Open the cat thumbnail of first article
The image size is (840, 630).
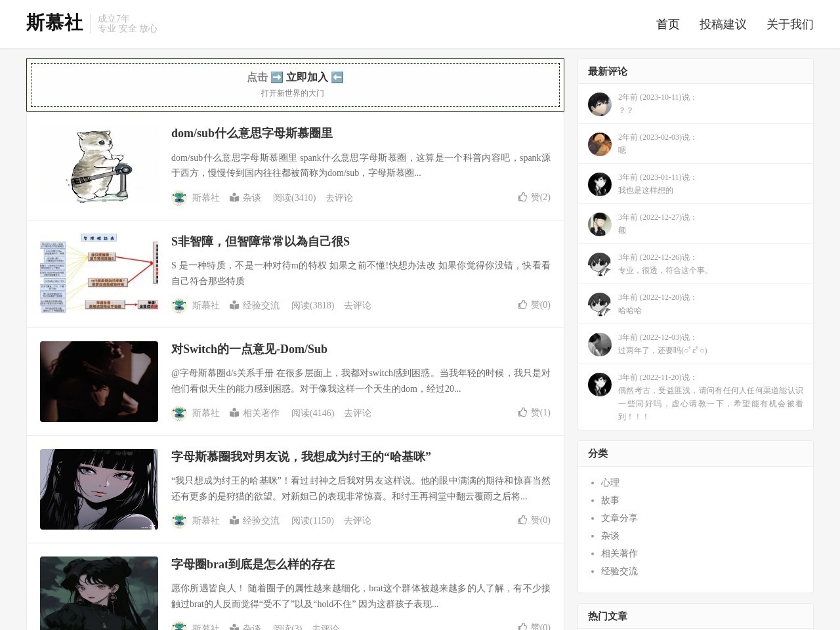(x=99, y=166)
